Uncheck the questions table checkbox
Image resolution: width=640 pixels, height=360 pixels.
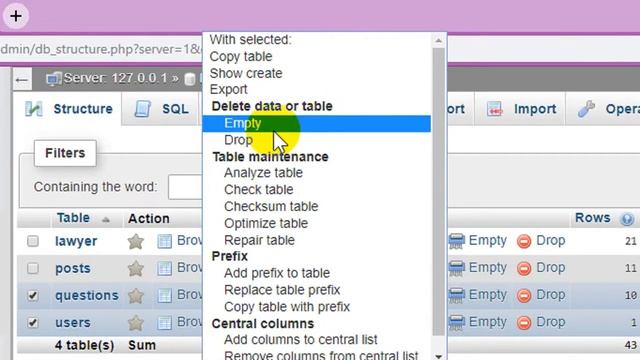(x=33, y=296)
